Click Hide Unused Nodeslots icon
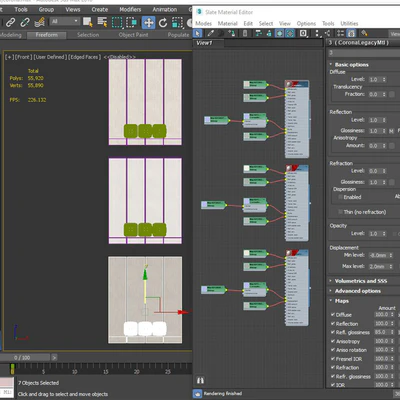The image size is (400, 400). tap(268, 33)
